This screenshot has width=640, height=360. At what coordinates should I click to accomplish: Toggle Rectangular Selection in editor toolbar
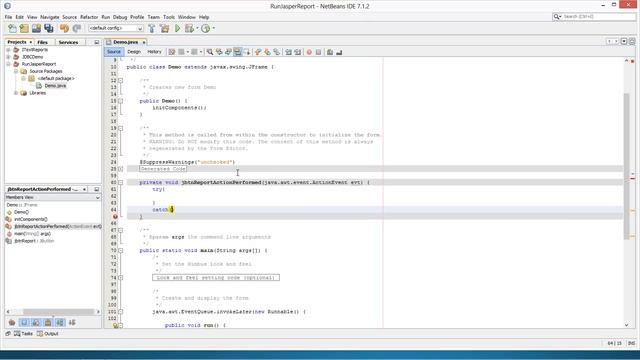(247, 52)
